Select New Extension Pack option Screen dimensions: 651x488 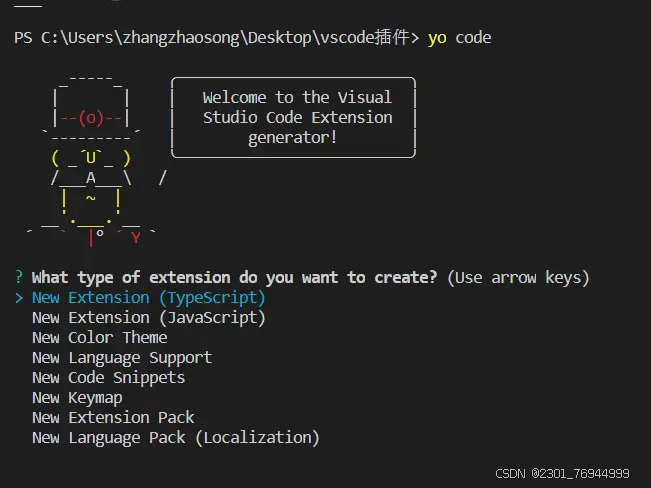point(113,417)
